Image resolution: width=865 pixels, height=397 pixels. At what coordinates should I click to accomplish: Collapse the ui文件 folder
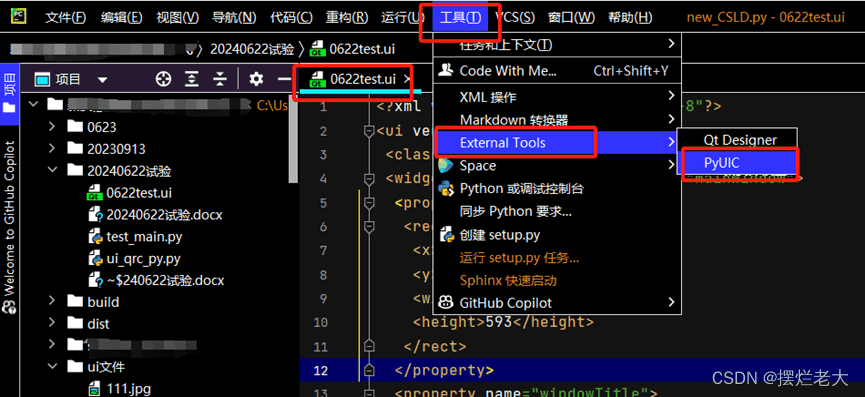click(x=52, y=366)
